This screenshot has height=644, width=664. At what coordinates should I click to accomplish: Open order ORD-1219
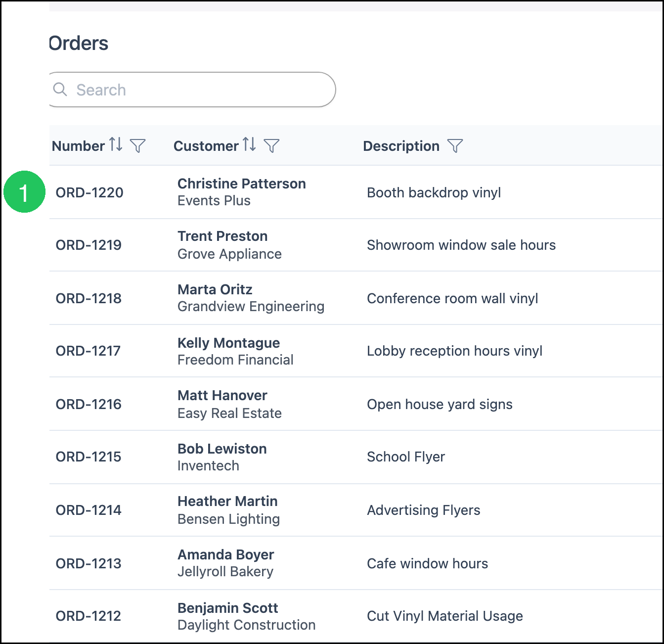click(89, 245)
